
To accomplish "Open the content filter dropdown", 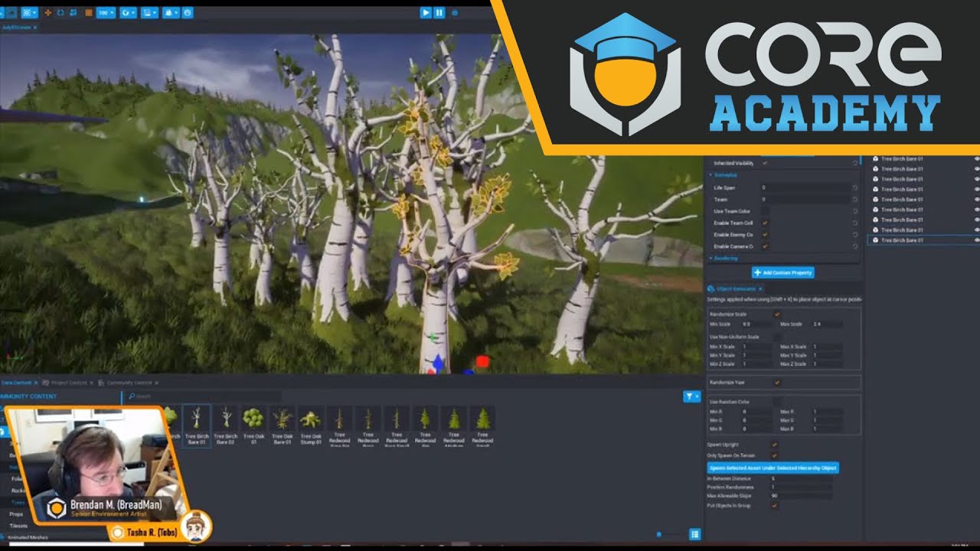I will tap(691, 396).
